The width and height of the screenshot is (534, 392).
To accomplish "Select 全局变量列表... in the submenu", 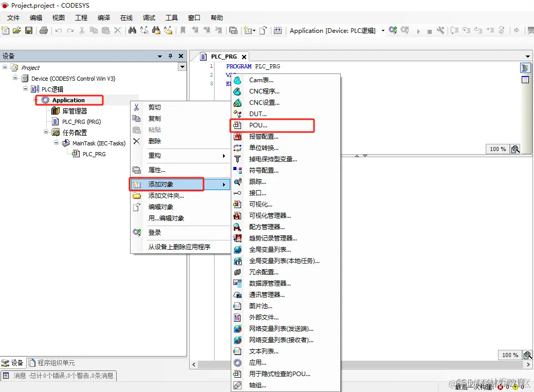I will click(x=286, y=249).
